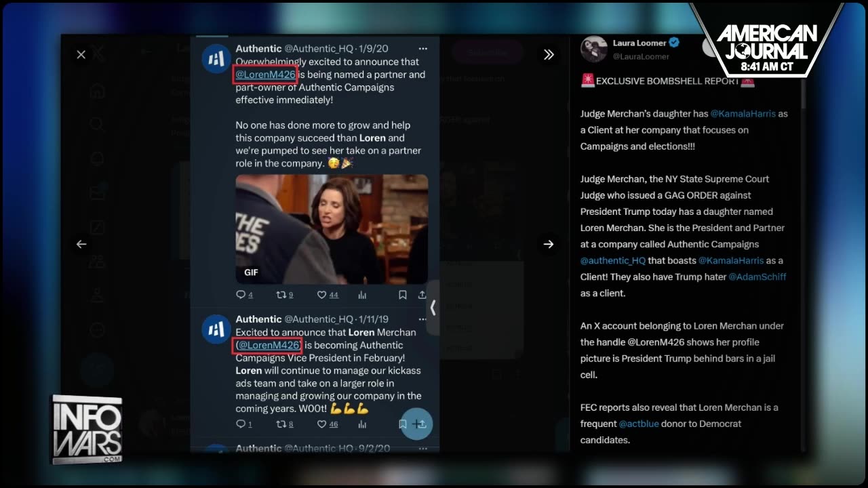Click the blue compose plus button
This screenshot has height=488, width=868.
[x=416, y=424]
